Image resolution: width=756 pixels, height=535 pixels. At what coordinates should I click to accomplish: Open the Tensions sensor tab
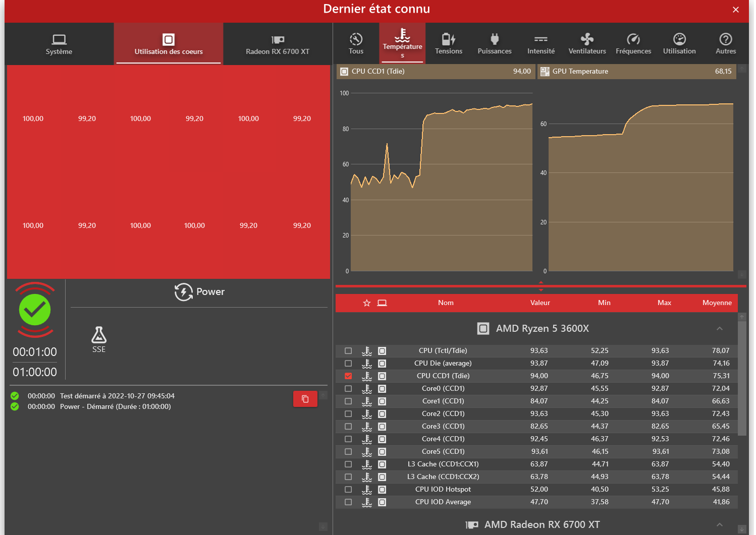pyautogui.click(x=449, y=44)
